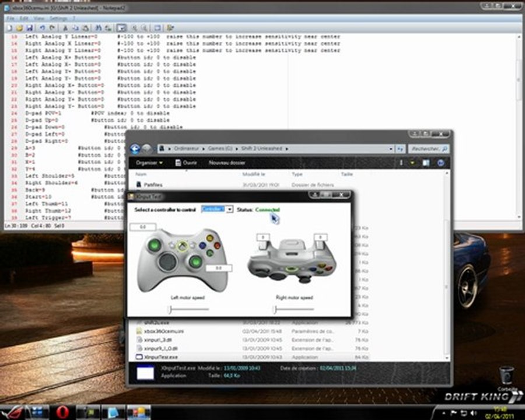Sort by the Type column header
This screenshot has width=525, height=420.
pyautogui.click(x=297, y=174)
